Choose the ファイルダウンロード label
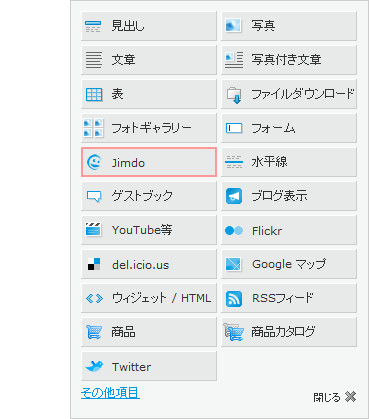The width and height of the screenshot is (369, 419). (303, 94)
